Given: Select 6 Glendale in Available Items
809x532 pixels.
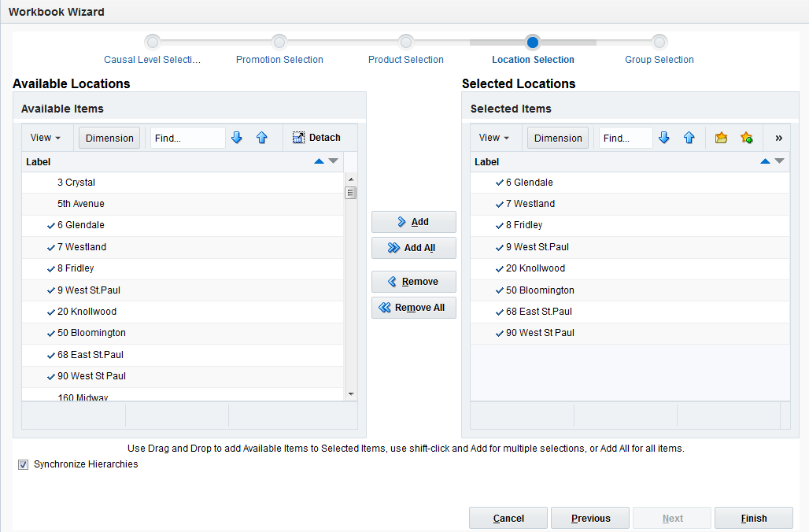Looking at the screenshot, I should pyautogui.click(x=183, y=226).
